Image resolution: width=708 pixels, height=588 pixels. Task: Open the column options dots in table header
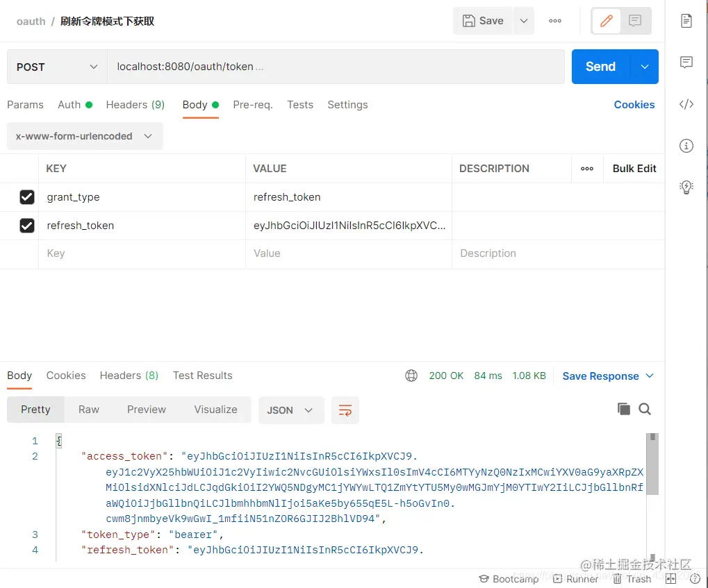click(x=587, y=168)
